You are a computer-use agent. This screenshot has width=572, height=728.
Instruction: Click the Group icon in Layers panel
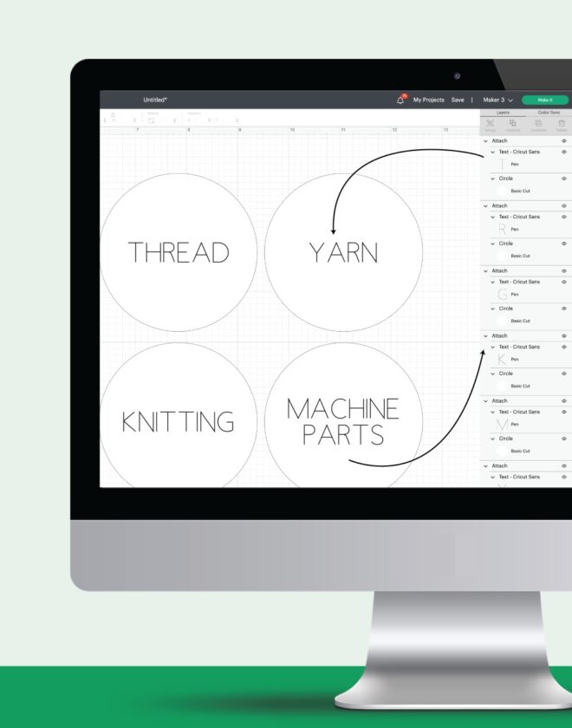pos(491,125)
